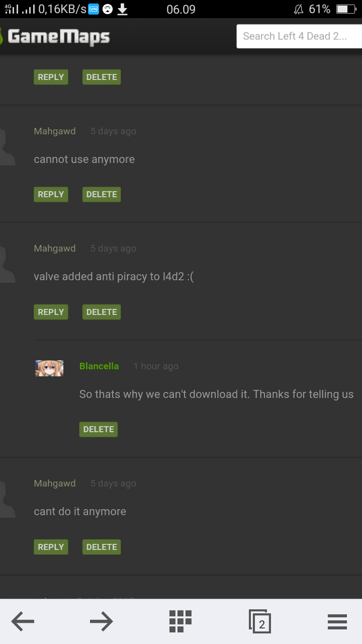
Task: Open the browser hamburger menu icon
Action: click(x=337, y=622)
